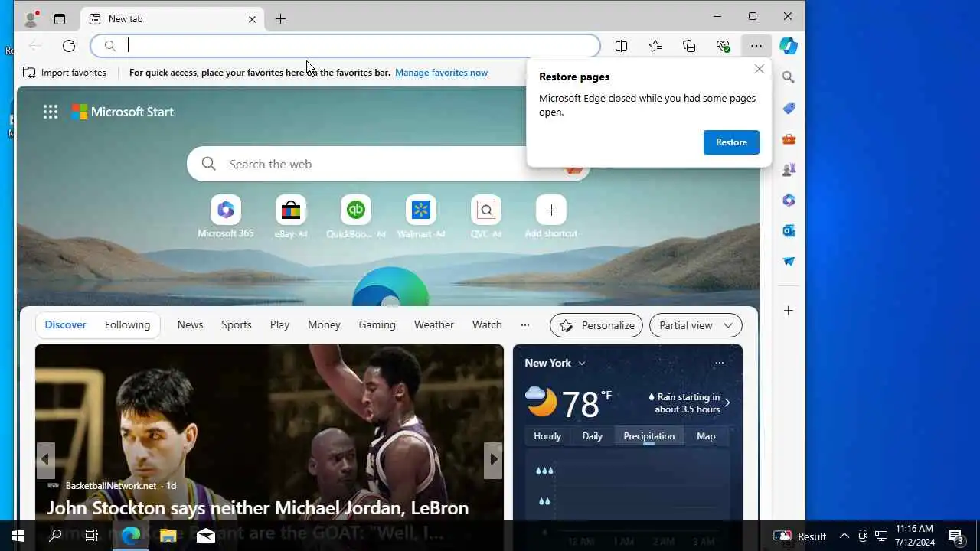Toggle split screen view
Image resolution: width=980 pixels, height=551 pixels.
click(x=622, y=46)
